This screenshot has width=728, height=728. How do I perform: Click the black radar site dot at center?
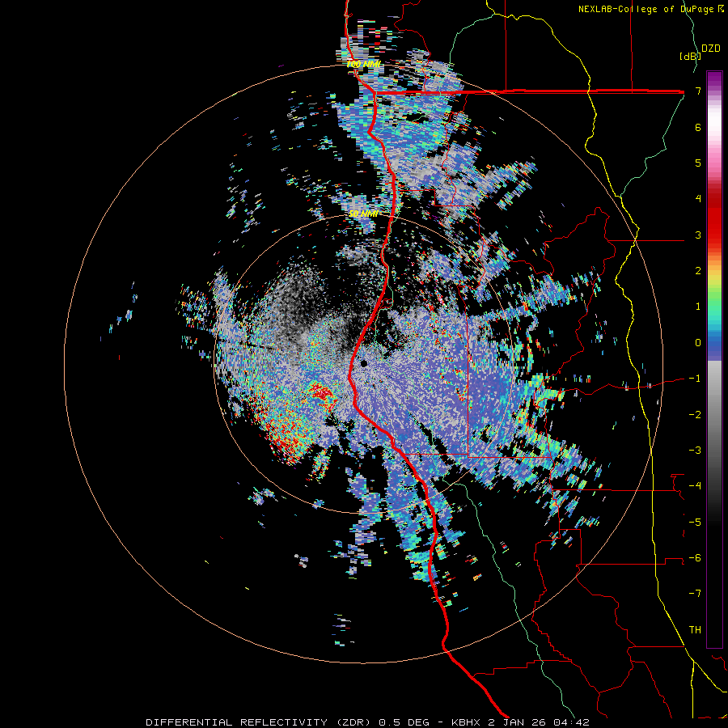click(x=363, y=363)
